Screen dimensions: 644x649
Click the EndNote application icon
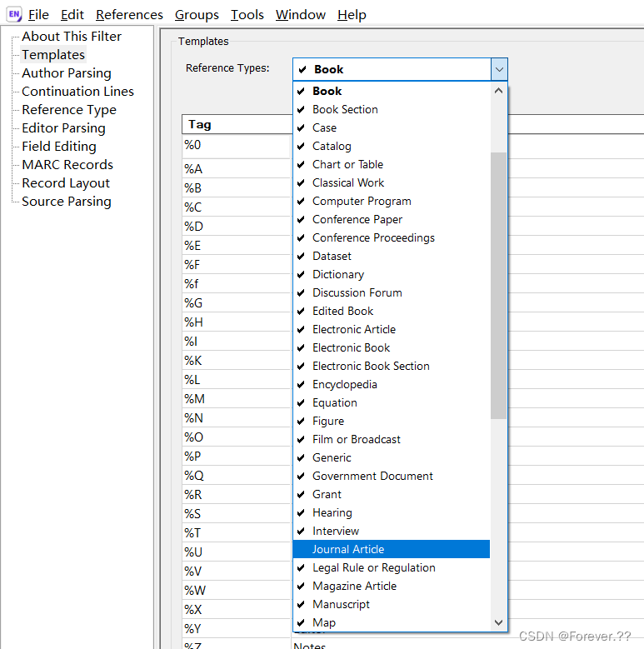(x=14, y=14)
